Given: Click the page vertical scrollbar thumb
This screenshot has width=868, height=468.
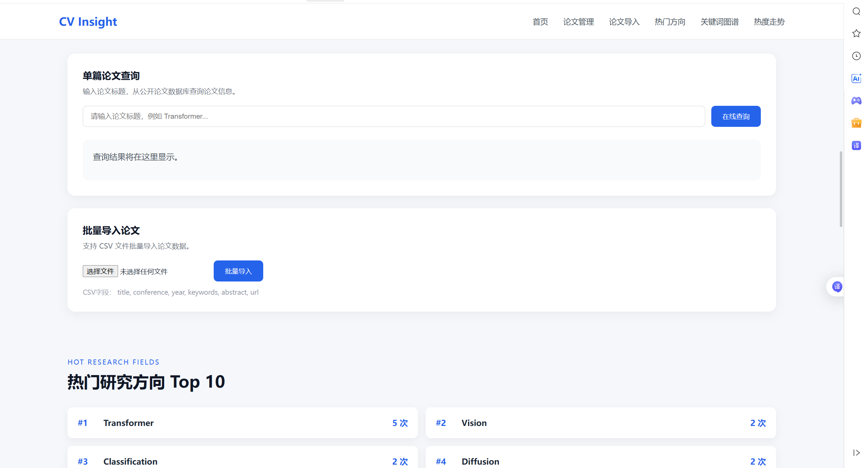Looking at the screenshot, I should pos(841,189).
